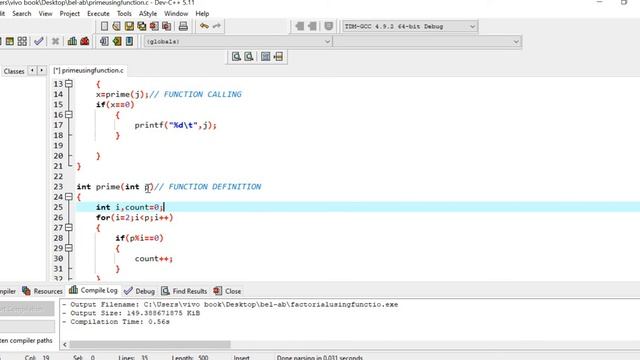Click the Goto line icon
Viewport: 640px width, 360px height.
point(278,57)
